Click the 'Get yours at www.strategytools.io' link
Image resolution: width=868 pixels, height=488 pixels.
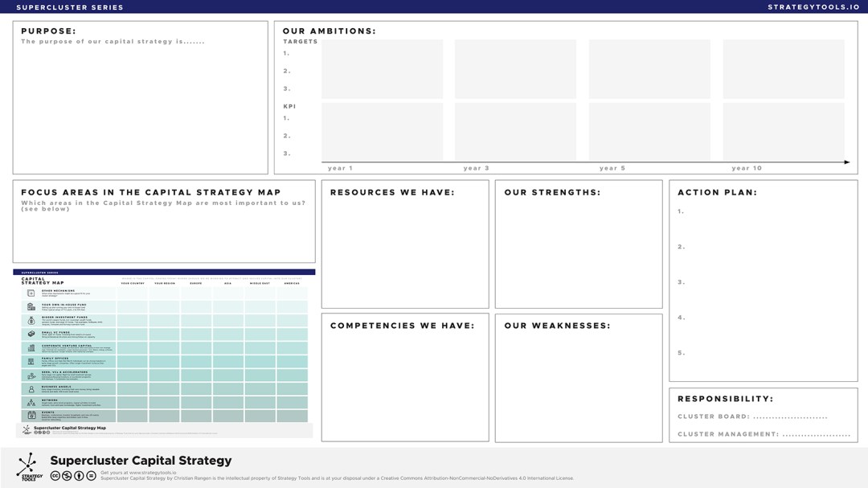[x=138, y=473]
